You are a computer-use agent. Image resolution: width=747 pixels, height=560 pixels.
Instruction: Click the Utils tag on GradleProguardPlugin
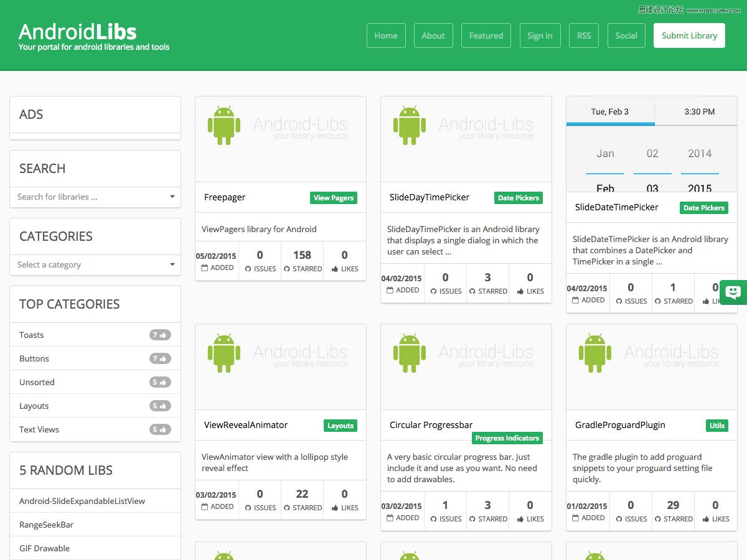(x=717, y=426)
